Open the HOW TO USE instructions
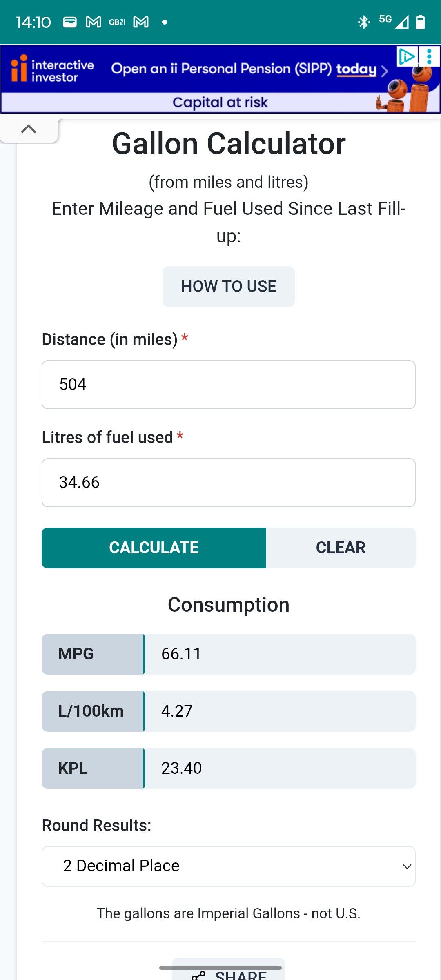Screen dimensions: 441x980 click(x=229, y=286)
